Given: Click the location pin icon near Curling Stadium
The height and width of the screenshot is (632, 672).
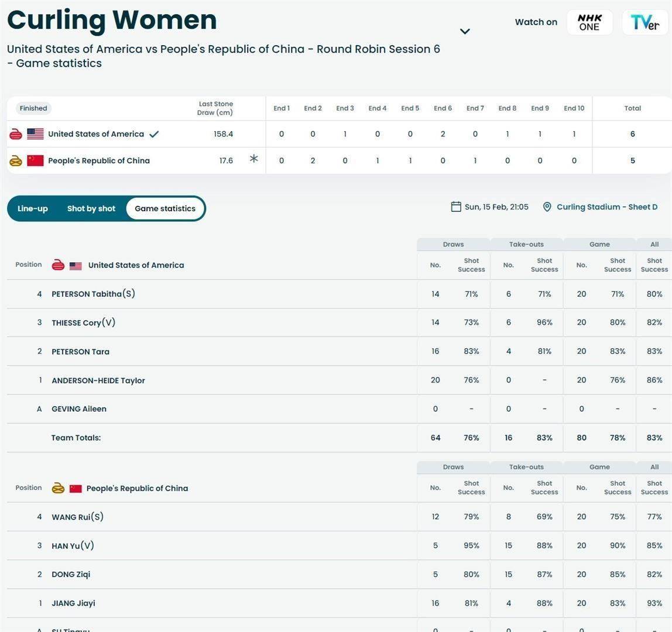Looking at the screenshot, I should 547,207.
